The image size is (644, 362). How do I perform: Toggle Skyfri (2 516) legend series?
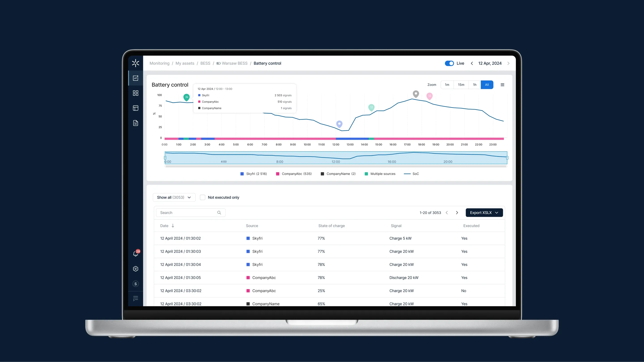click(254, 174)
